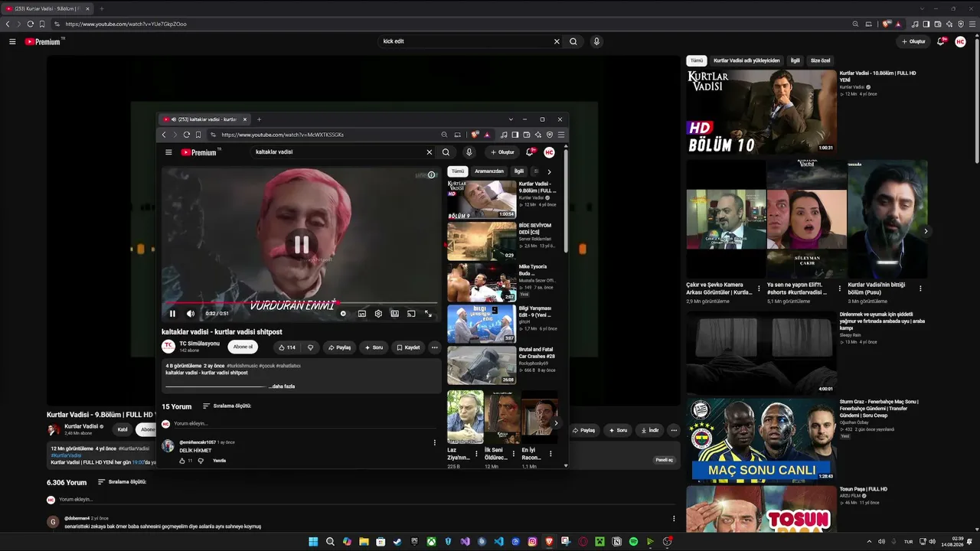The width and height of the screenshot is (980, 551).
Task: Select the İlgili chip in the background window
Action: (795, 60)
